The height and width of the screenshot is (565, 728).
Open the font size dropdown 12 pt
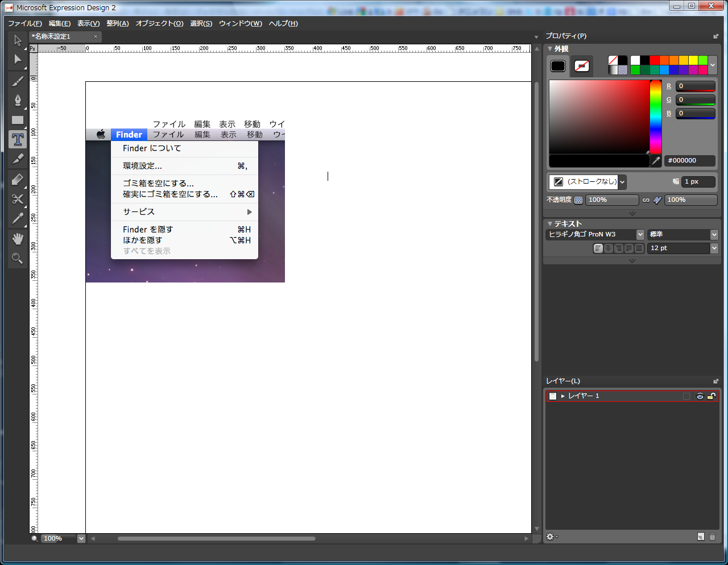click(x=714, y=248)
